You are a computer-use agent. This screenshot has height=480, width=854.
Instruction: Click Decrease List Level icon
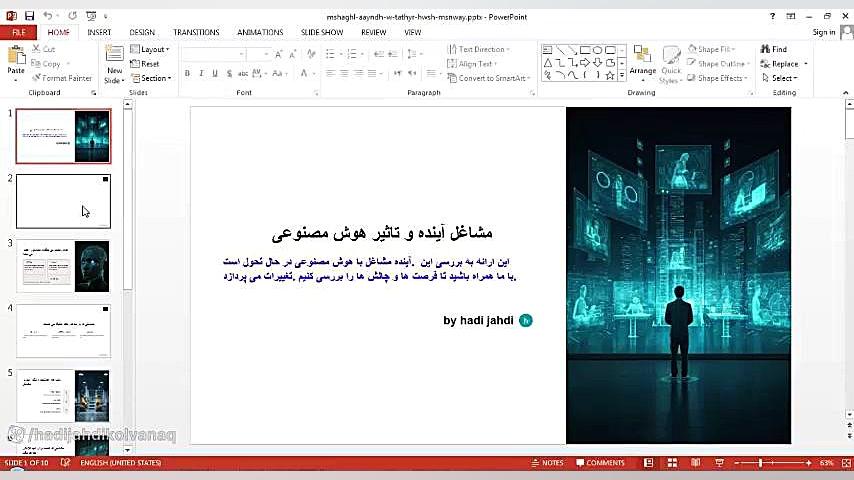point(379,54)
